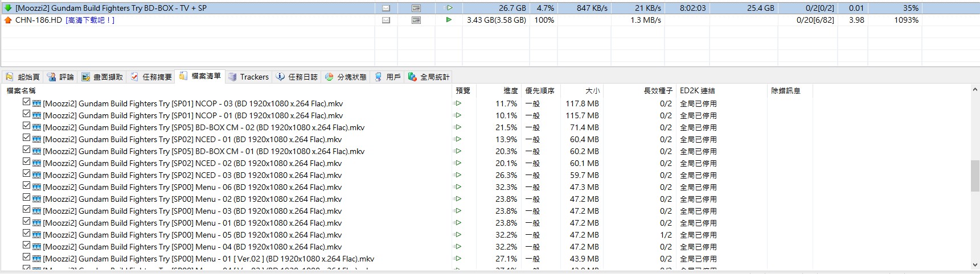The width and height of the screenshot is (980, 274).
Task: Click preview icon for Menu - 05 file
Action: (457, 235)
